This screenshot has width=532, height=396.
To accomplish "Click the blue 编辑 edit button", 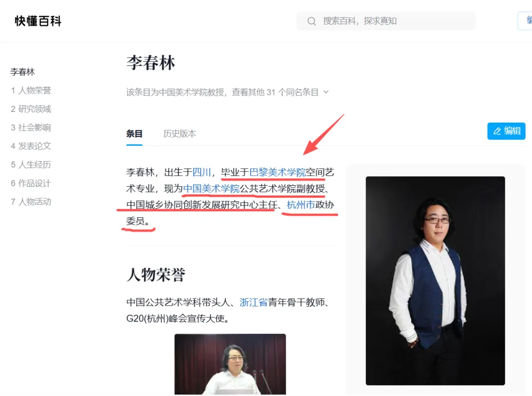I will [x=506, y=131].
